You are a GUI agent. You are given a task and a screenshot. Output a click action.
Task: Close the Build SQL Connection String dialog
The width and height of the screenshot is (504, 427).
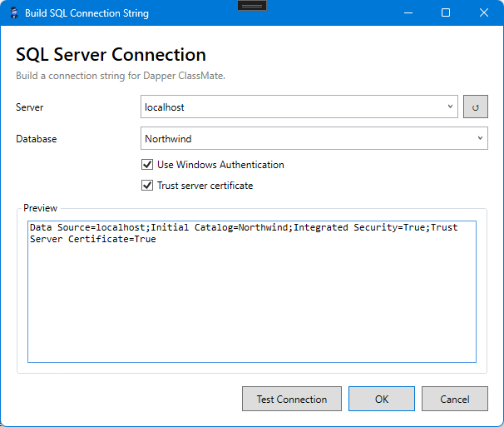(484, 12)
